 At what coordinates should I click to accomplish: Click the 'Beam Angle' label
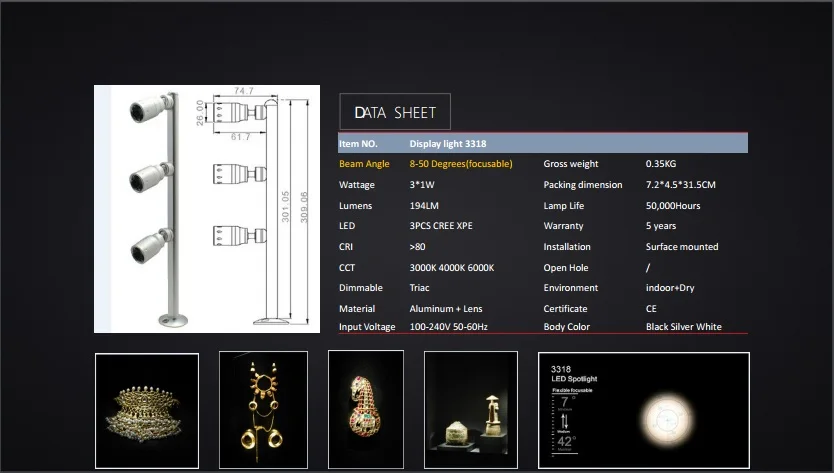(x=364, y=164)
